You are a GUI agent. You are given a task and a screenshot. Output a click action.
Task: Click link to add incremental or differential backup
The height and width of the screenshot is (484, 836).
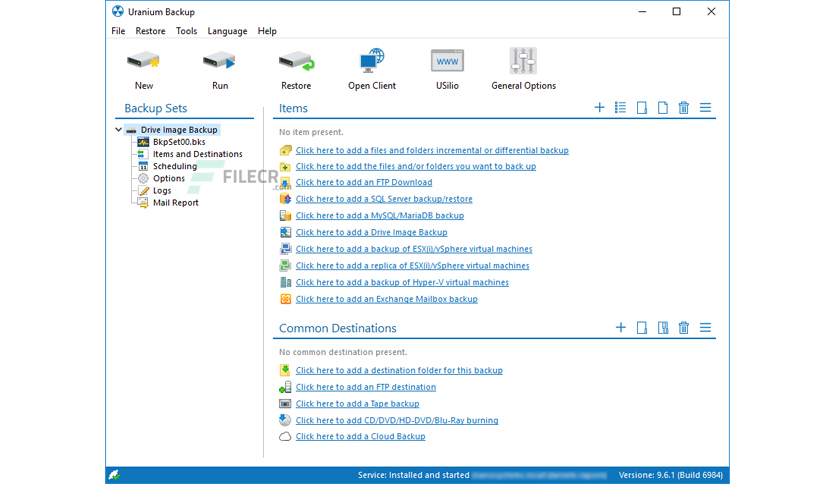pos(432,150)
